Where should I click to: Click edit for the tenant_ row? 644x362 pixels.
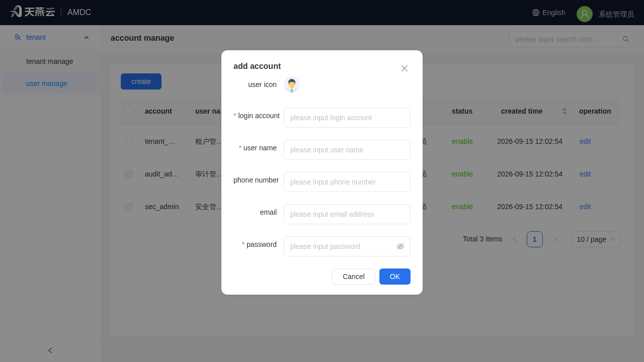585,141
